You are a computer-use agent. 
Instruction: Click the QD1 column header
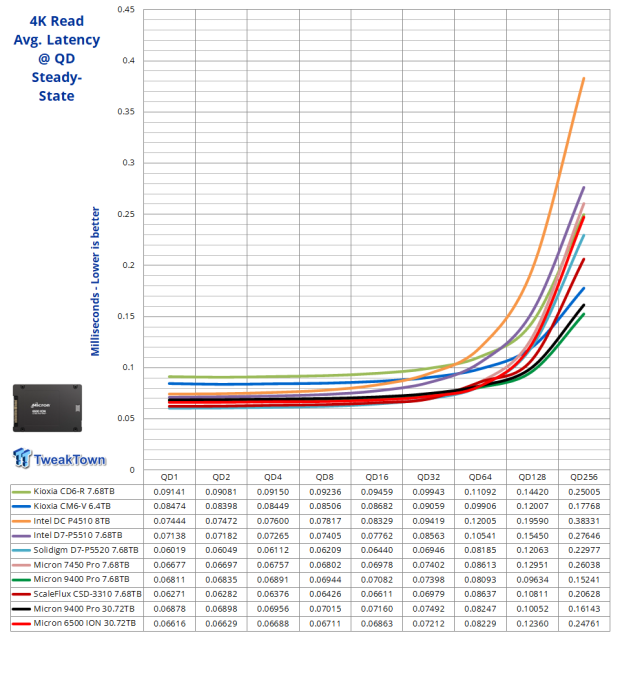tap(169, 477)
